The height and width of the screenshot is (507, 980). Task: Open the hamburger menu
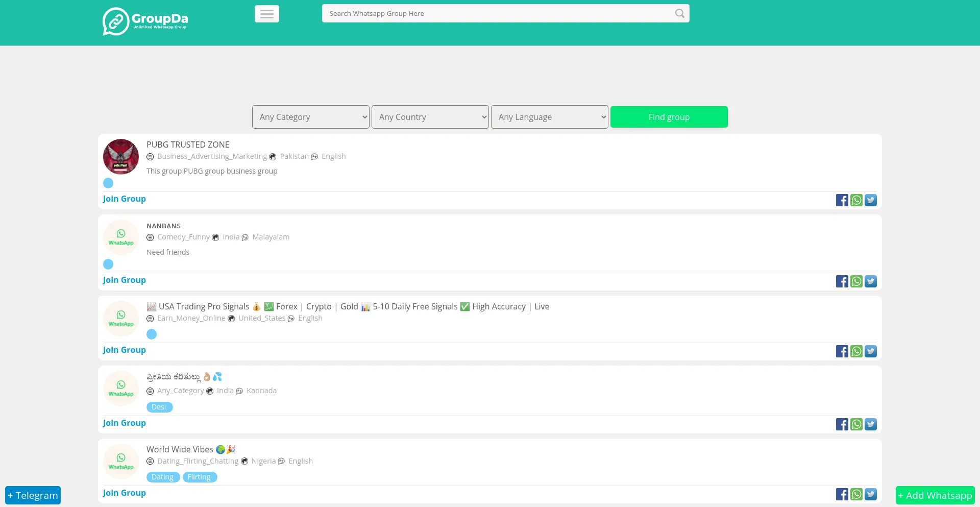tap(267, 14)
